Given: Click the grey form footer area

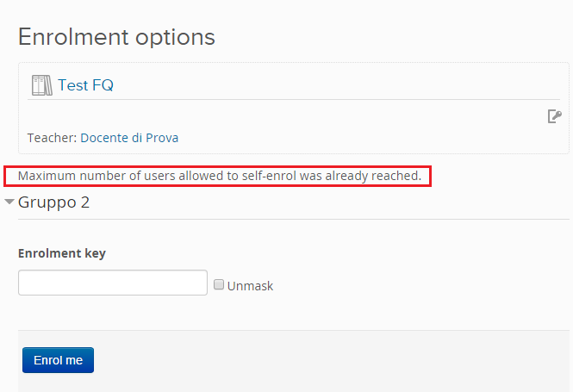Looking at the screenshot, I should click(294, 361).
